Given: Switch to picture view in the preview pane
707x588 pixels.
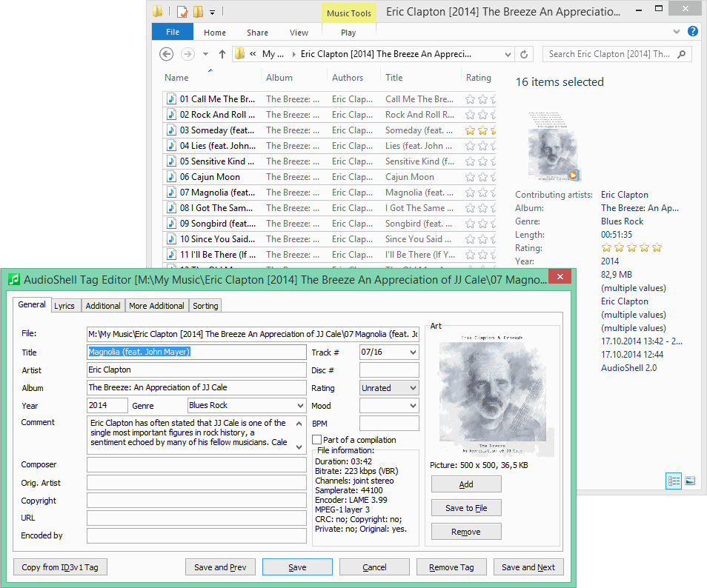Looking at the screenshot, I should (690, 481).
